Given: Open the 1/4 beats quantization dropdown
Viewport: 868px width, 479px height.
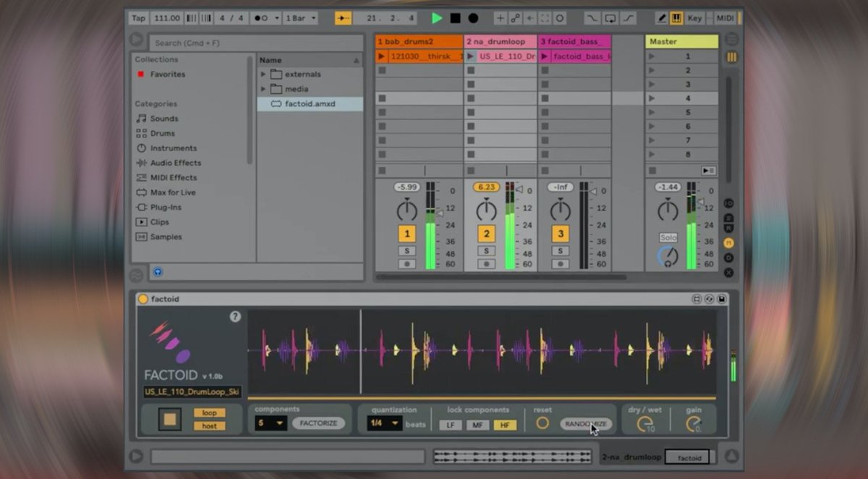Looking at the screenshot, I should (385, 423).
